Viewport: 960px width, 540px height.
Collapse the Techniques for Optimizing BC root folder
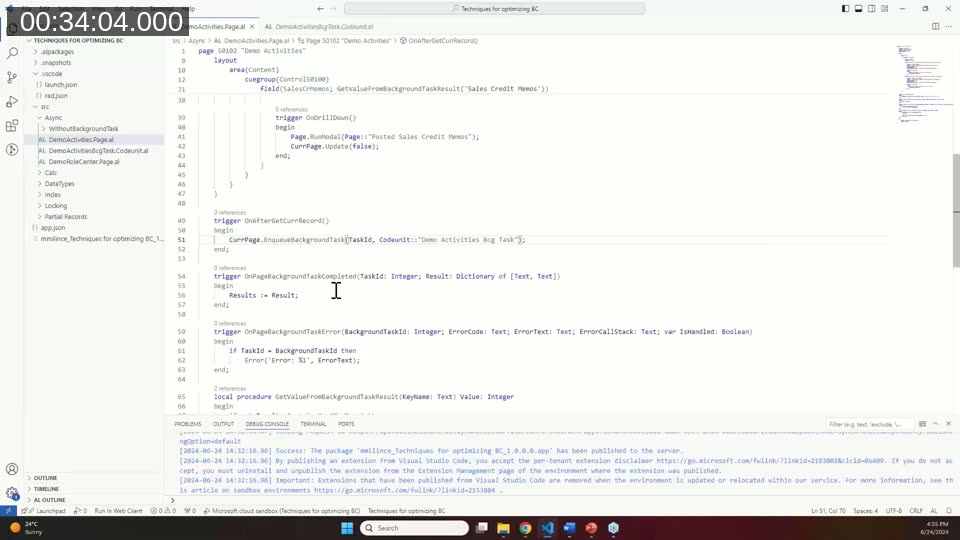78,40
